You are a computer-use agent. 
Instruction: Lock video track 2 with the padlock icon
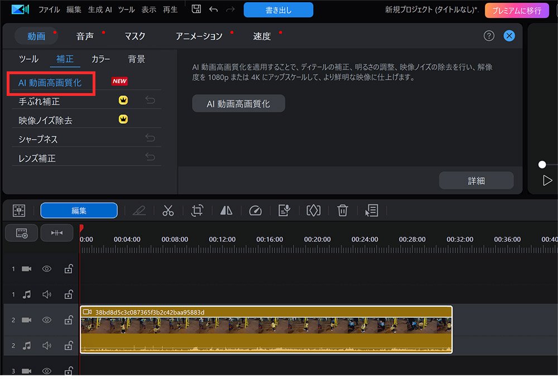click(68, 320)
